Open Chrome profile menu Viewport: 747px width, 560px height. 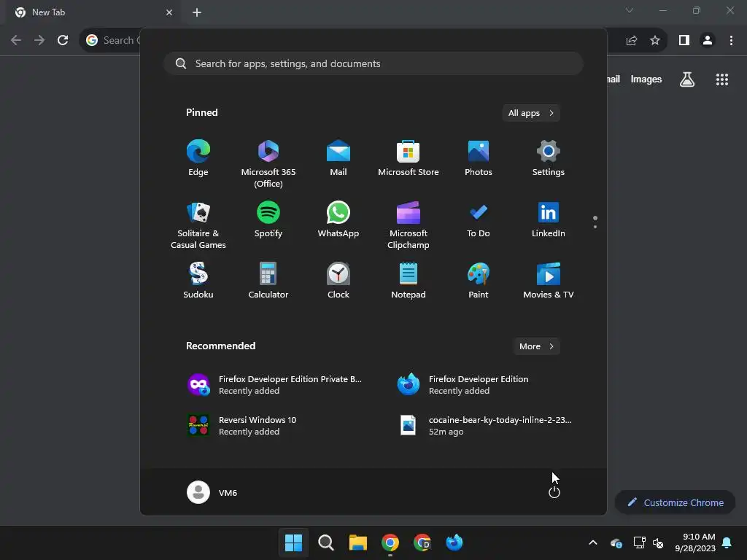[x=708, y=41]
